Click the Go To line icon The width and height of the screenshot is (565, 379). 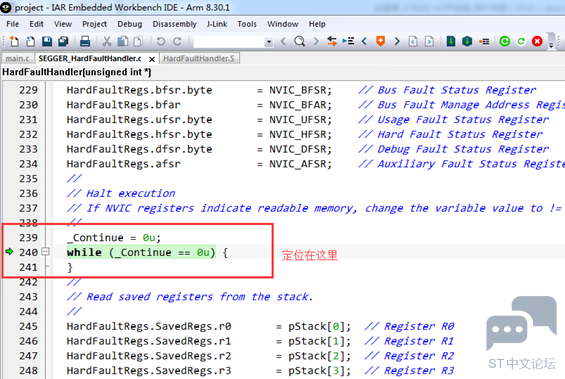348,41
